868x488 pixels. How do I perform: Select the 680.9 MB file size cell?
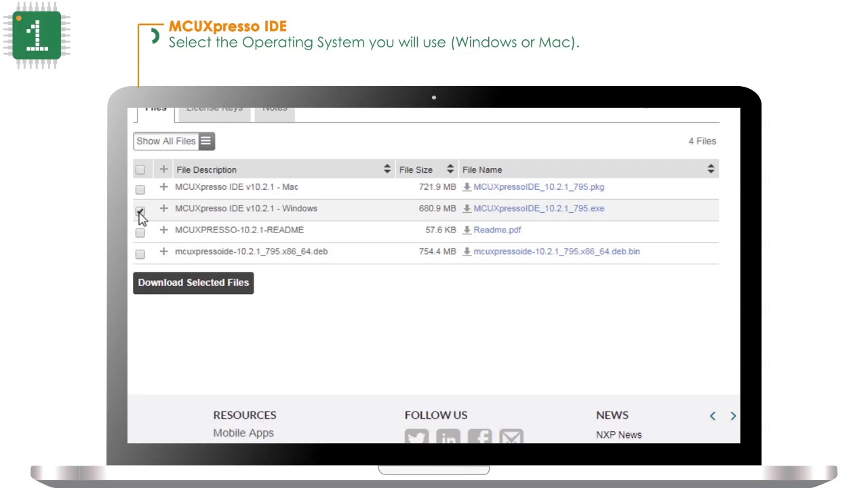coord(437,209)
